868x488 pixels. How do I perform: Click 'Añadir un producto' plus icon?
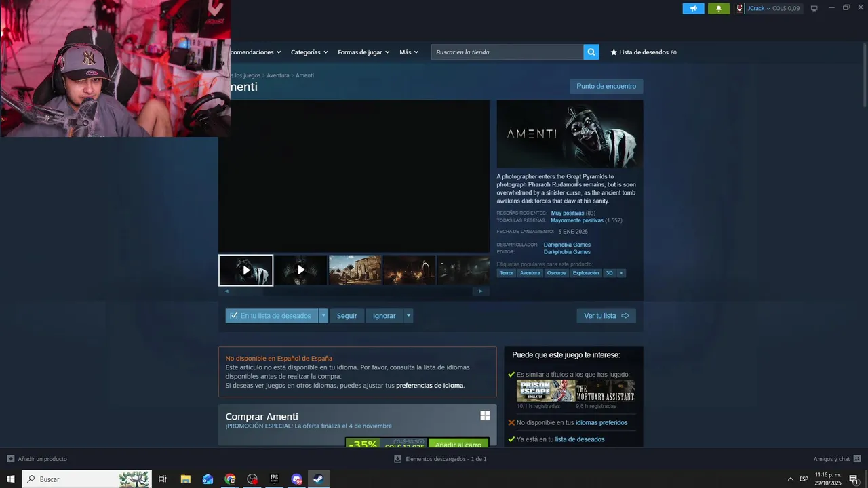click(11, 459)
